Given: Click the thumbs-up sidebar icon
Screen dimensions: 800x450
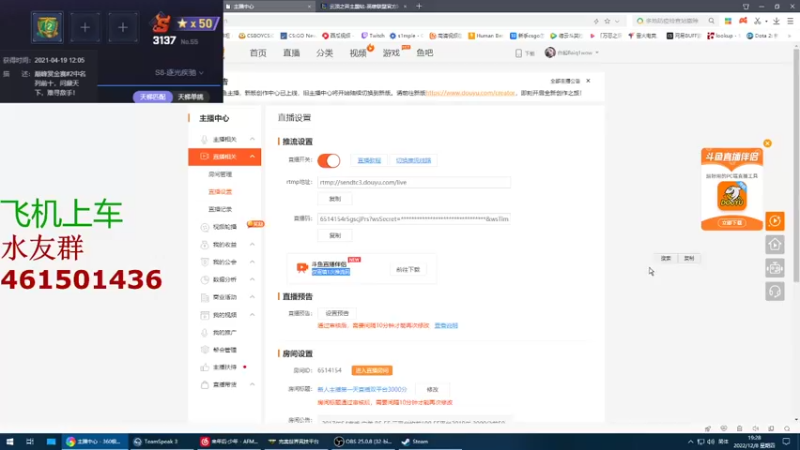Looking at the screenshot, I should [x=205, y=367].
